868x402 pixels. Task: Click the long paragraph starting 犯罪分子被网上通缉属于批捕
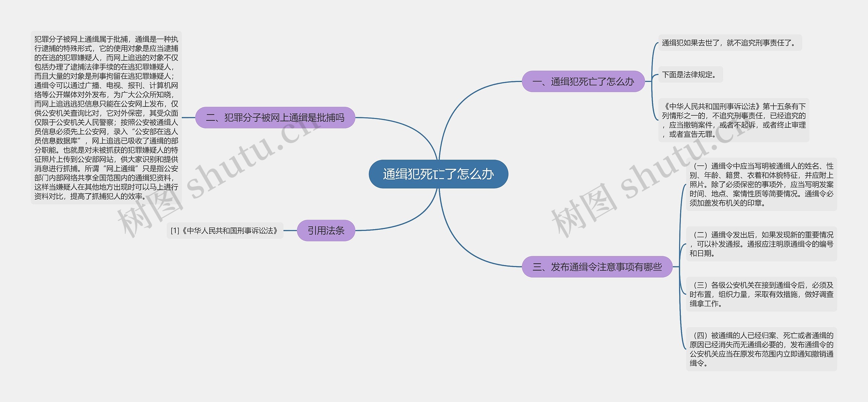pos(106,118)
